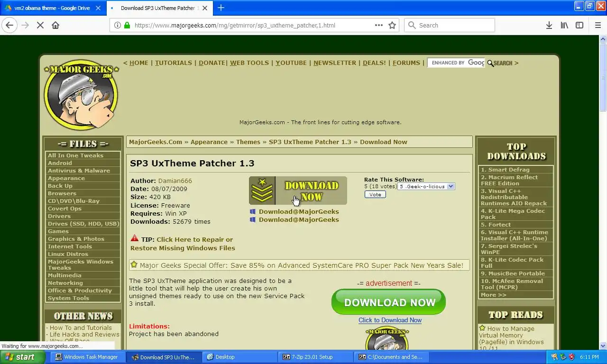This screenshot has width=607, height=364.
Task: Click the Firefox Search box
Action: tap(450, 25)
